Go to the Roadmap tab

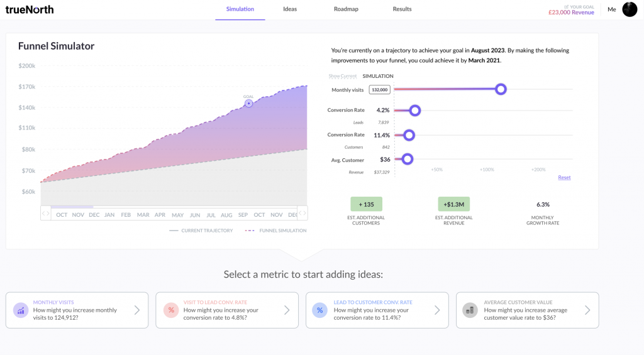pyautogui.click(x=346, y=9)
